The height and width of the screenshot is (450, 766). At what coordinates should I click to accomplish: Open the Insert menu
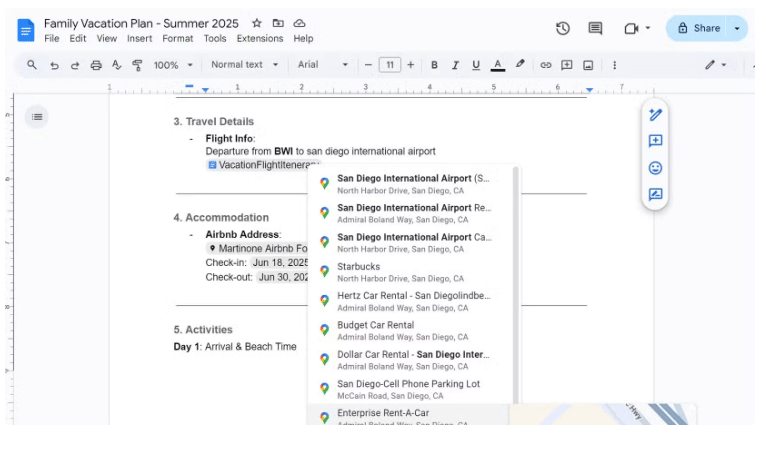[x=140, y=39]
